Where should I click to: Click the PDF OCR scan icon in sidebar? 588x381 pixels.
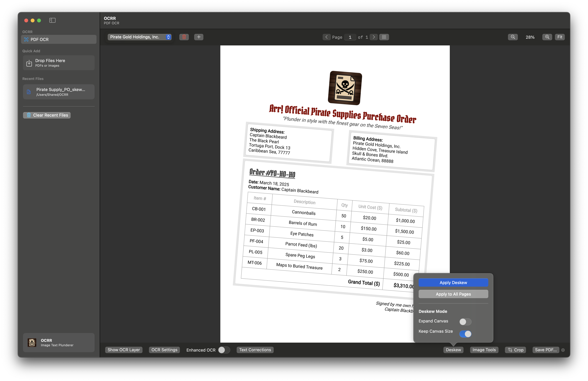26,39
